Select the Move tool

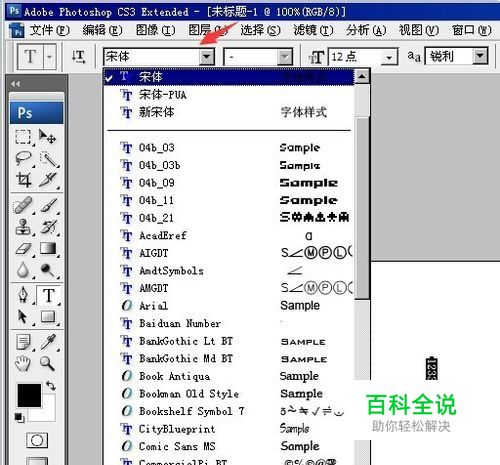(48, 137)
